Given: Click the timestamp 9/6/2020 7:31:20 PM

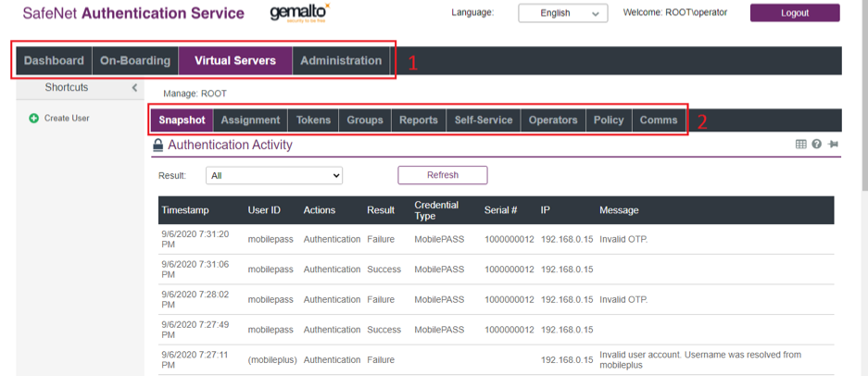Looking at the screenshot, I should pyautogui.click(x=195, y=239).
